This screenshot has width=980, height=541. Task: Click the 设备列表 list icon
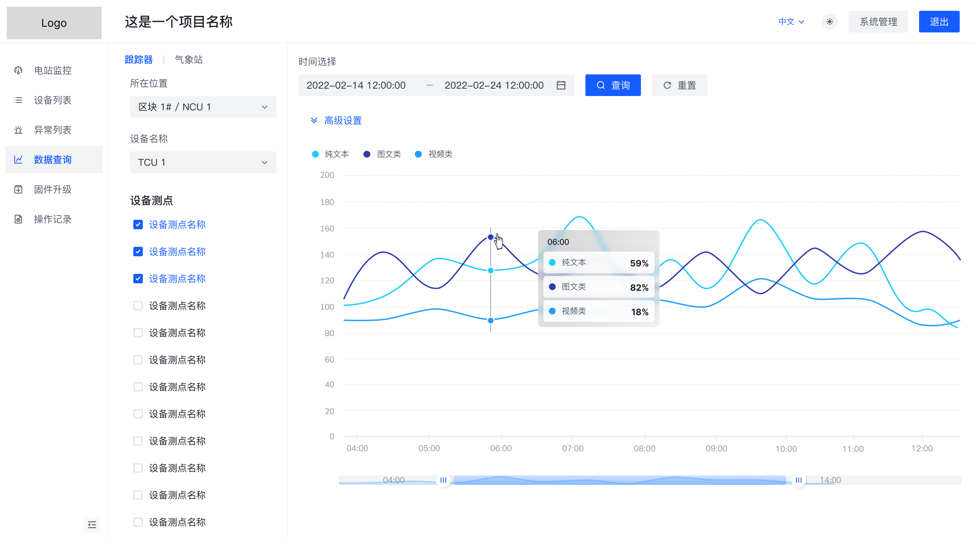[18, 100]
